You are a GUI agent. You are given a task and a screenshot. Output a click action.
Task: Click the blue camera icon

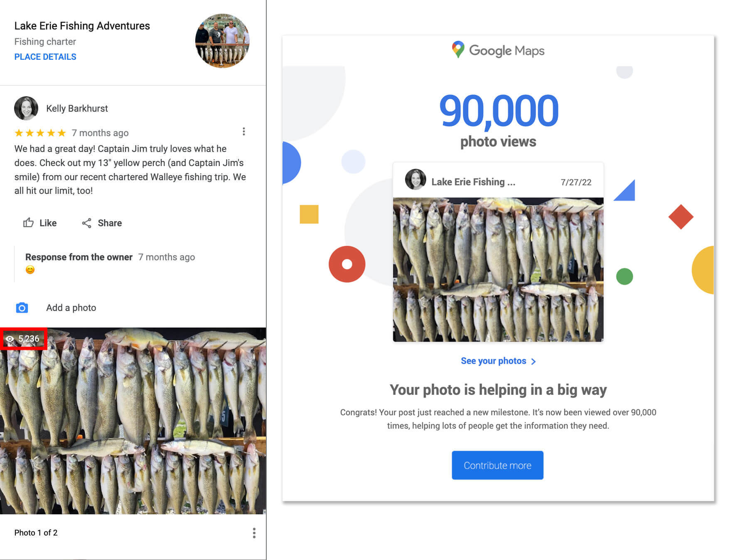22,308
